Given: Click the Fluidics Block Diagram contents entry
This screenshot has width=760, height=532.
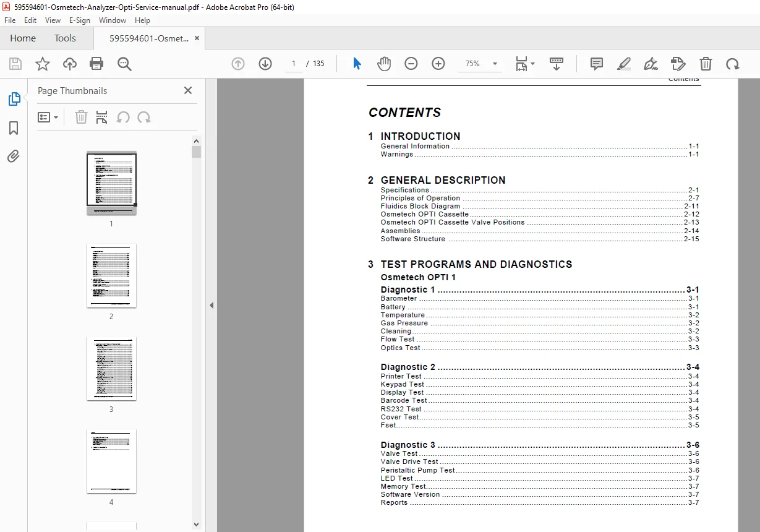Looking at the screenshot, I should [540, 206].
